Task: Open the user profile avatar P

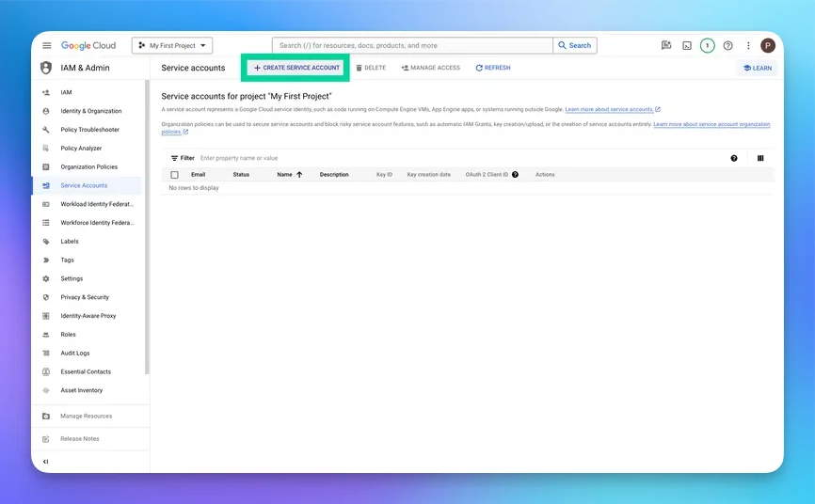Action: [768, 46]
